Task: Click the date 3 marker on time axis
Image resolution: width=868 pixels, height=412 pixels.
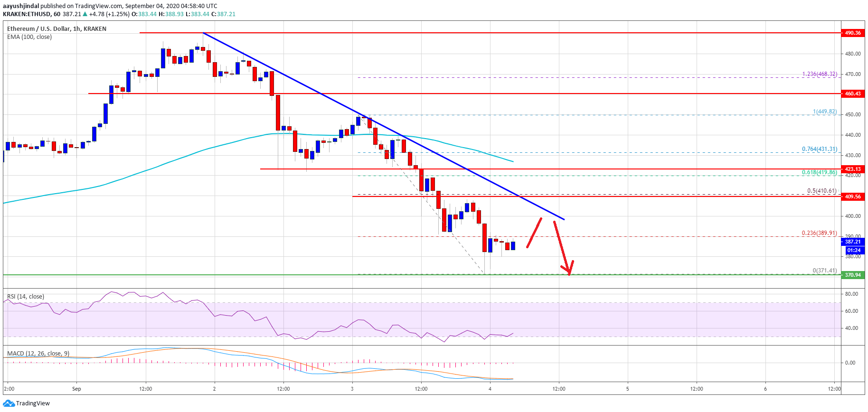Action: tap(352, 389)
